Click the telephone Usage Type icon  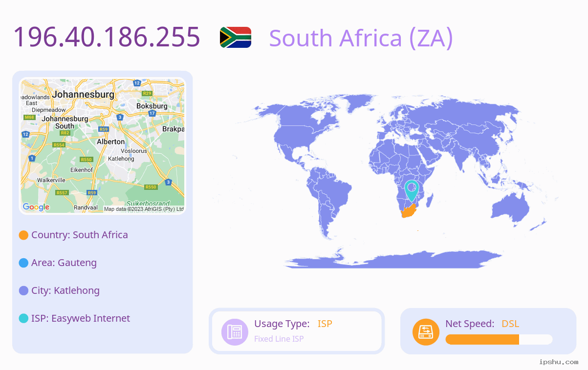(235, 331)
